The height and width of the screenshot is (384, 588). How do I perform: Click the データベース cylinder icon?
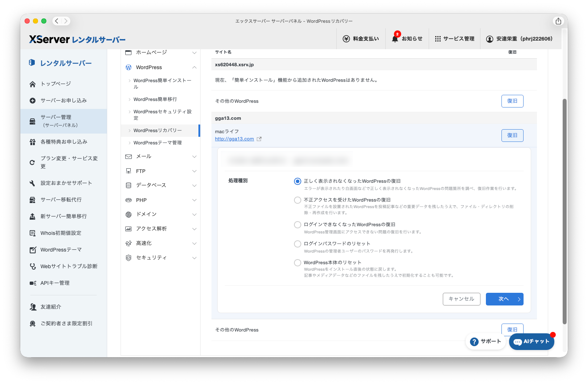[129, 186]
